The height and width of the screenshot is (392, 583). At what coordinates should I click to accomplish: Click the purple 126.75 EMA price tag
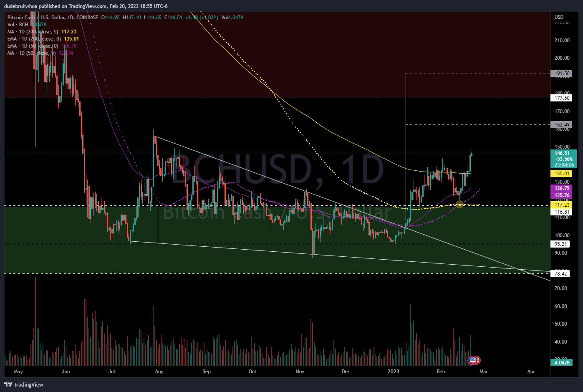click(x=561, y=188)
